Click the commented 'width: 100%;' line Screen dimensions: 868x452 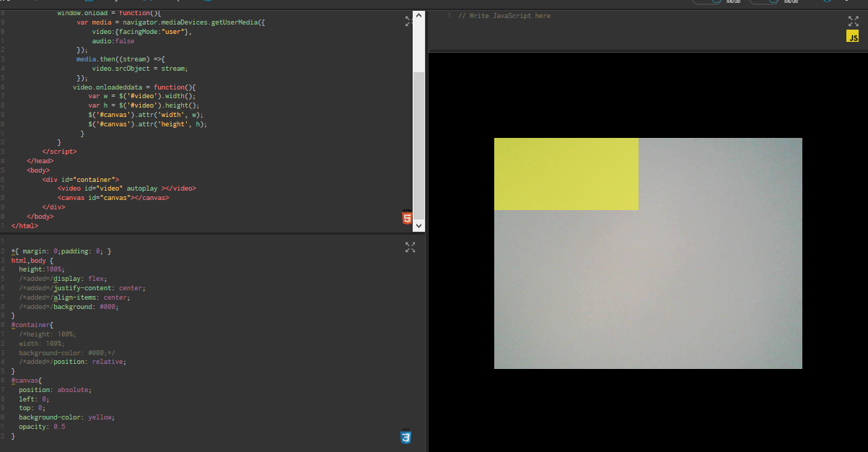pos(42,344)
